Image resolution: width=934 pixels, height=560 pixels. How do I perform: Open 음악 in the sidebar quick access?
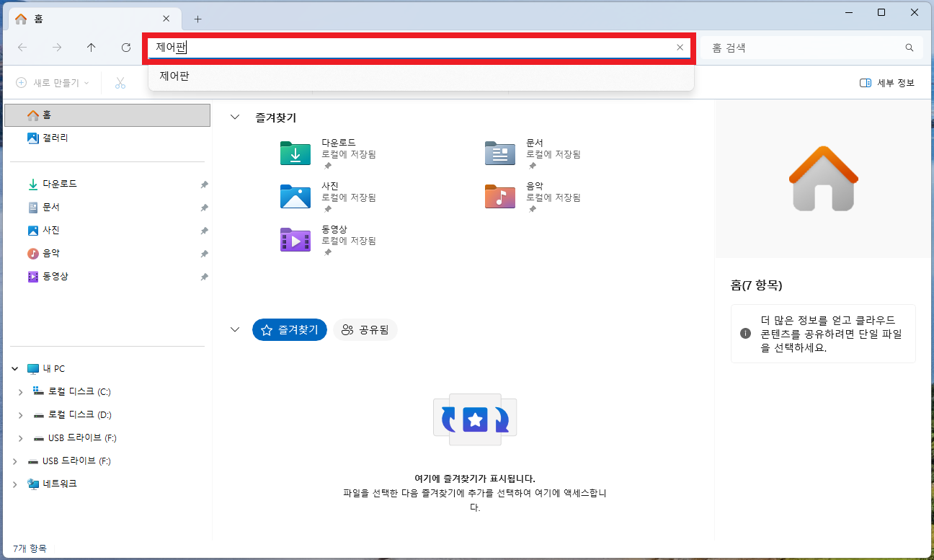click(107, 253)
